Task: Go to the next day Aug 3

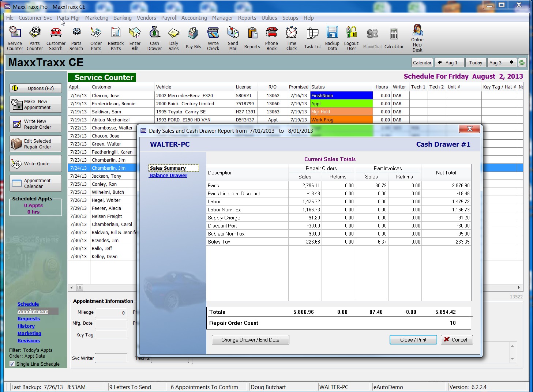Action: (x=503, y=63)
